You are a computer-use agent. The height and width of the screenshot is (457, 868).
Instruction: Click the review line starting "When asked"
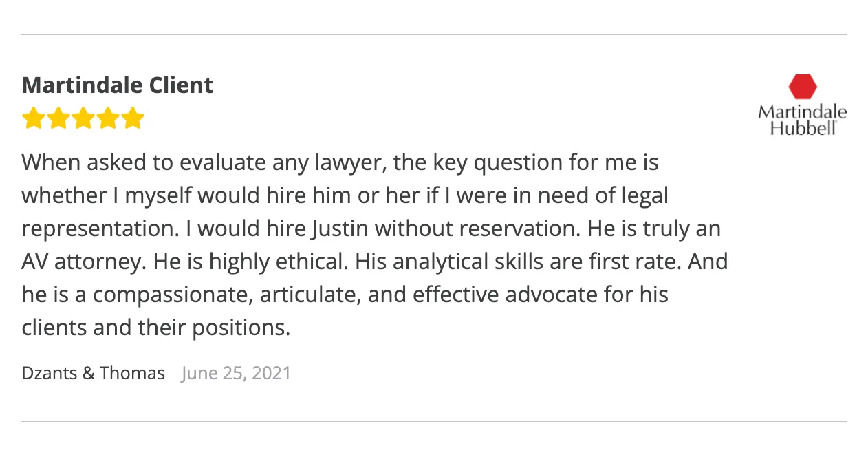(340, 163)
